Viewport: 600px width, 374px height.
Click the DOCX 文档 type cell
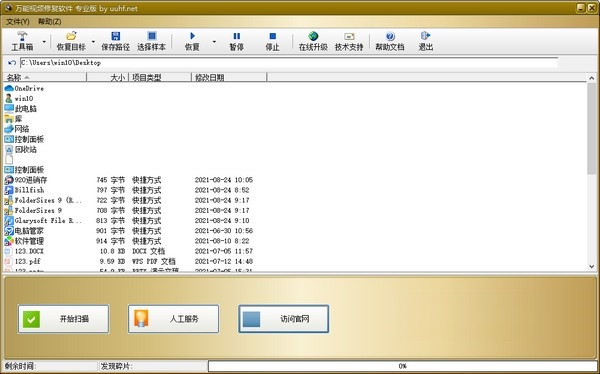coord(148,251)
